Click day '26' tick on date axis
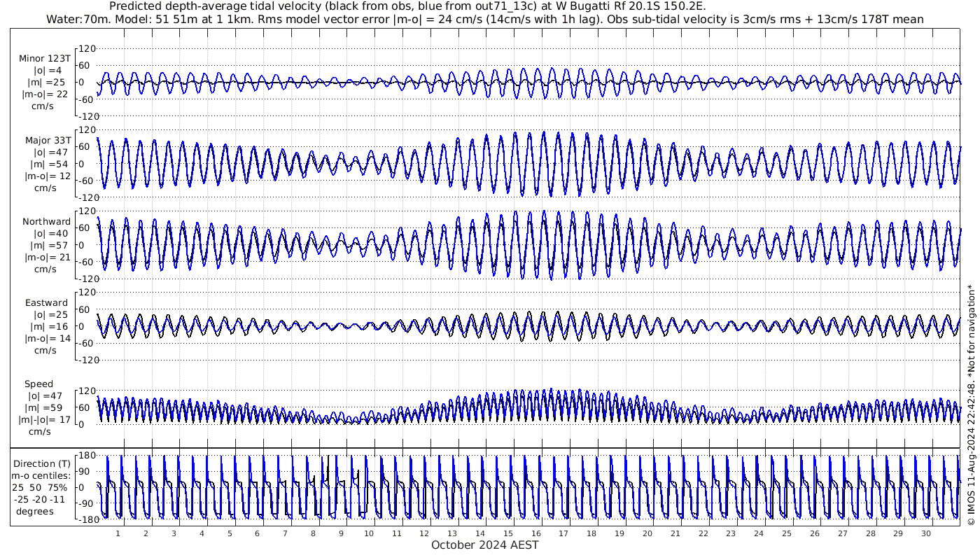 tap(815, 533)
